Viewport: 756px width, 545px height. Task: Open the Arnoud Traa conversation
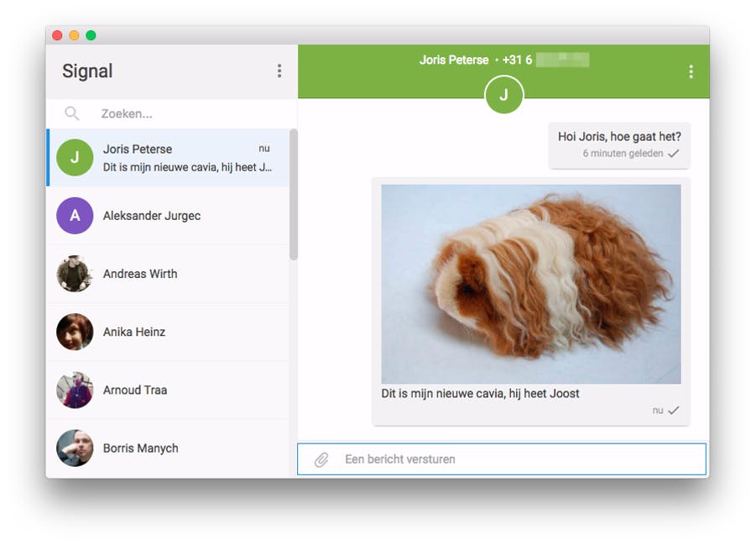(x=168, y=390)
